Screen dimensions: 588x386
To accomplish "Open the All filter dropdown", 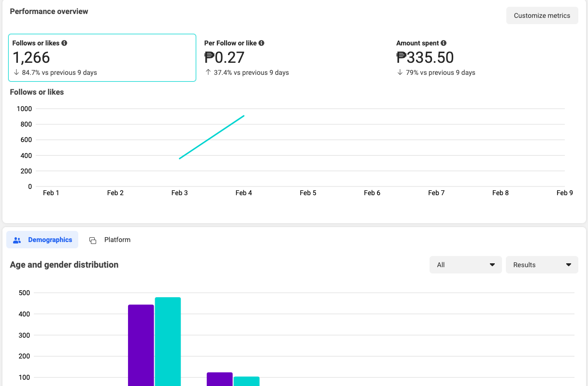I will click(465, 265).
